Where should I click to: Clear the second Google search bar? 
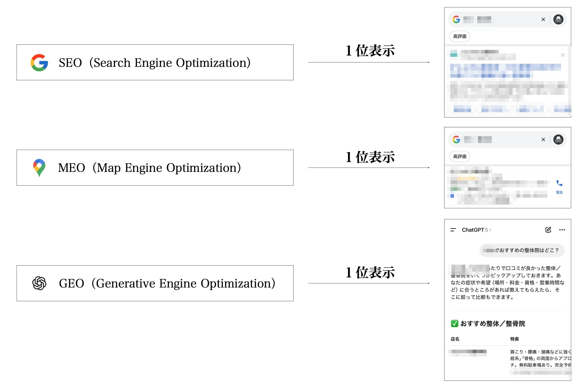[x=543, y=140]
